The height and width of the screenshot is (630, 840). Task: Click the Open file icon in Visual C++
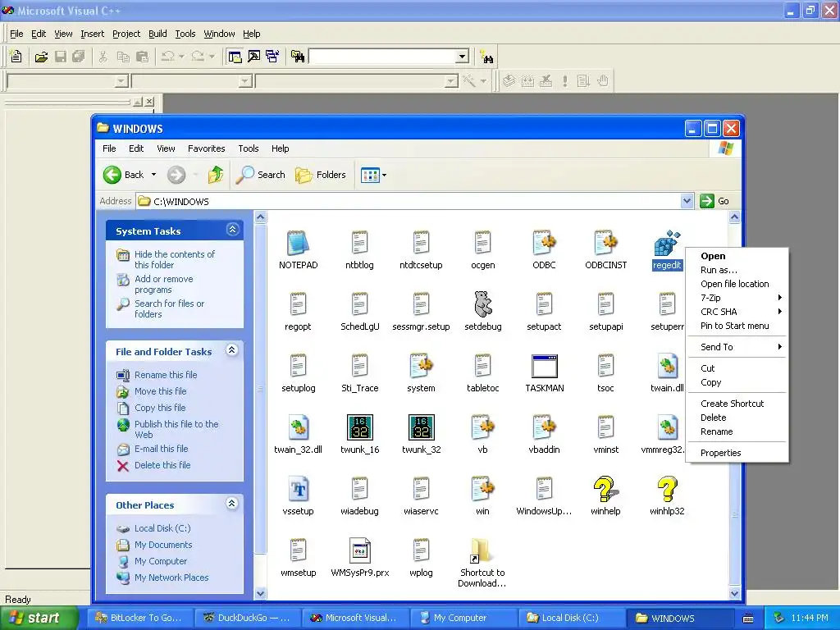pyautogui.click(x=41, y=57)
